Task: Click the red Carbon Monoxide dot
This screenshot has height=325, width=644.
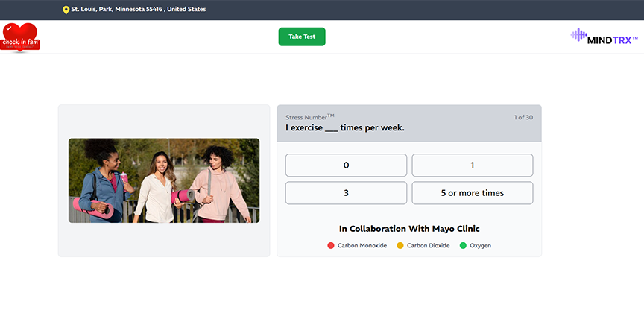Action: tap(331, 246)
